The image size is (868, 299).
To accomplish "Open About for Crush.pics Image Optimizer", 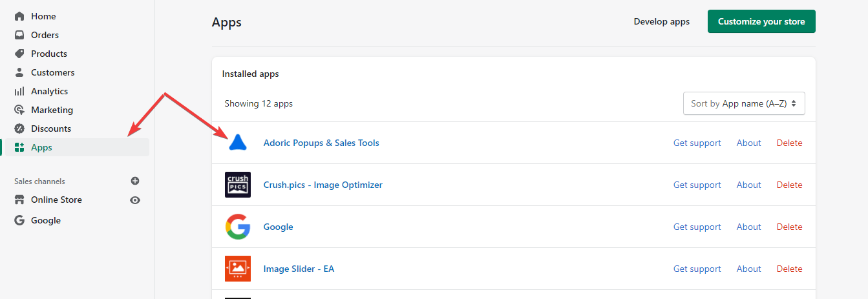I will (748, 185).
